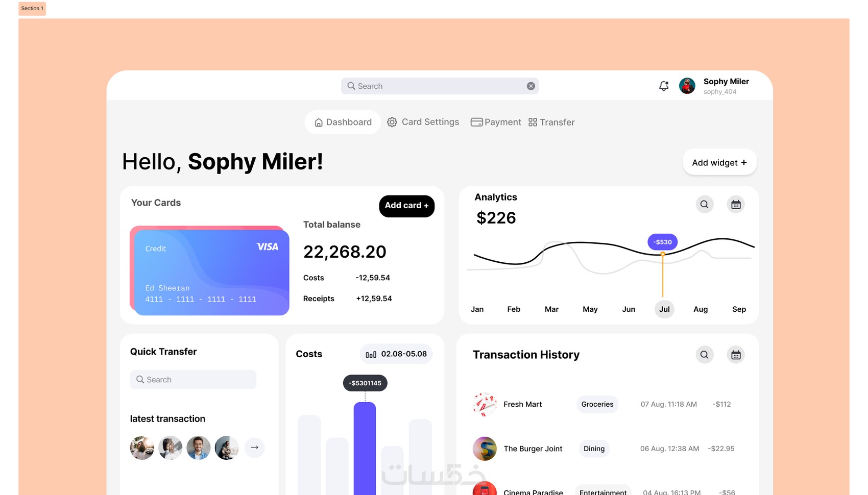Screen dimensions: 868x495
Task: Click the arrow to show more contacts
Action: pos(254,448)
